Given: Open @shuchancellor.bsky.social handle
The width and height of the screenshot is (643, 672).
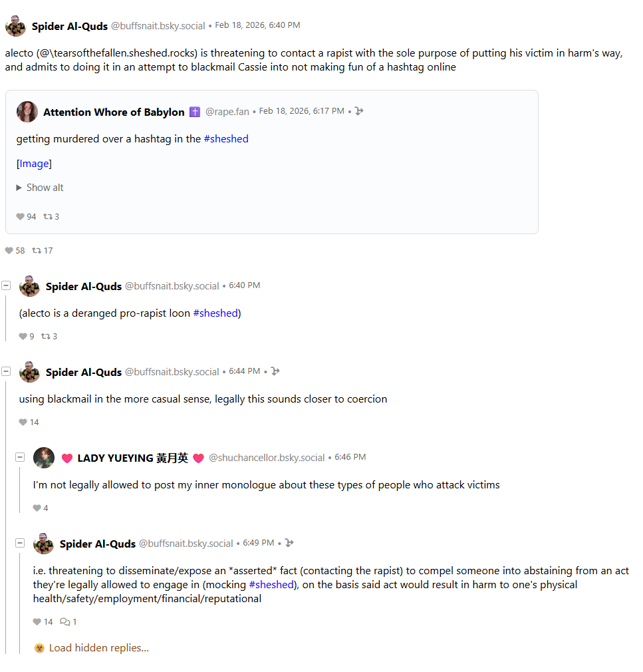Looking at the screenshot, I should click(267, 458).
